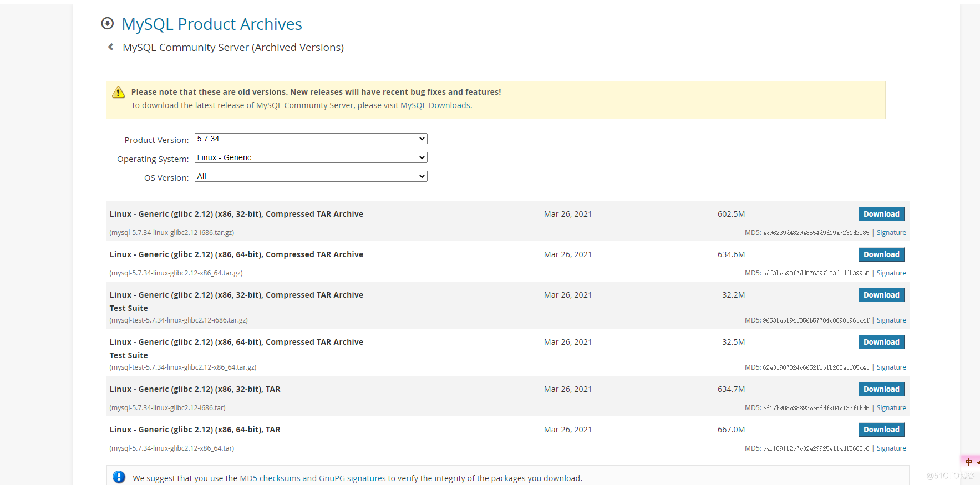Download the 64-bit Test Suite 32.5M

coord(881,342)
